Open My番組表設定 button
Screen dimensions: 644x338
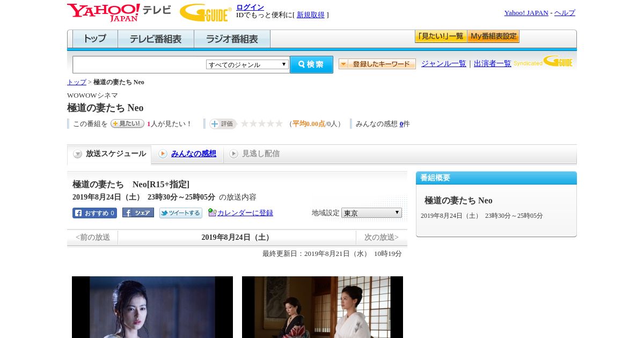[493, 36]
